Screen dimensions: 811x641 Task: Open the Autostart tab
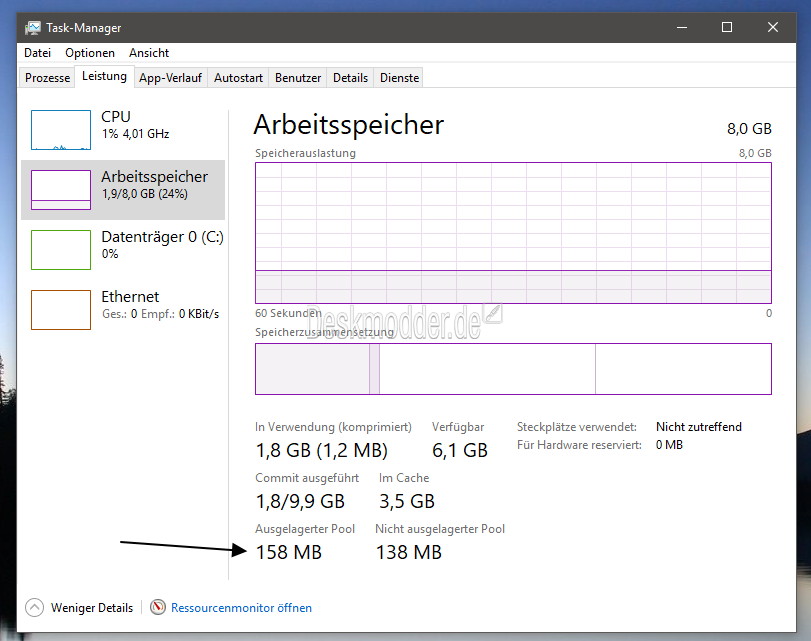click(x=238, y=78)
